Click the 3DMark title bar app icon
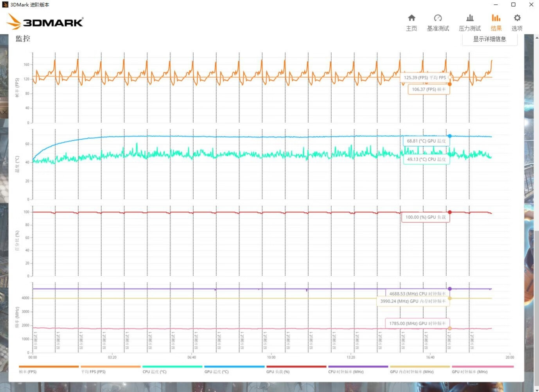The height and width of the screenshot is (392, 539). (x=5, y=5)
